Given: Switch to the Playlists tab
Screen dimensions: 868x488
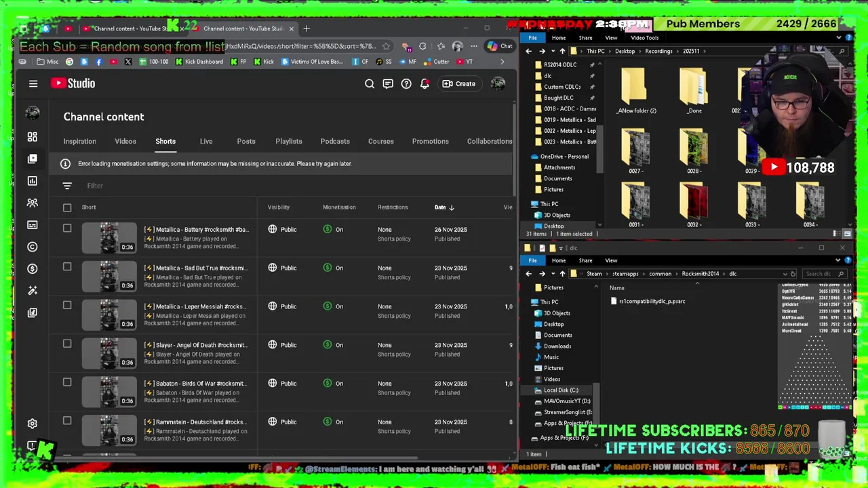Looking at the screenshot, I should 289,141.
